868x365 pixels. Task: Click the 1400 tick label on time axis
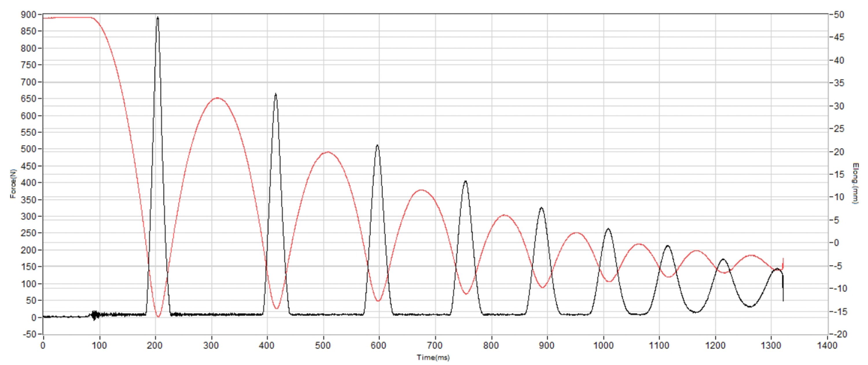pos(827,346)
